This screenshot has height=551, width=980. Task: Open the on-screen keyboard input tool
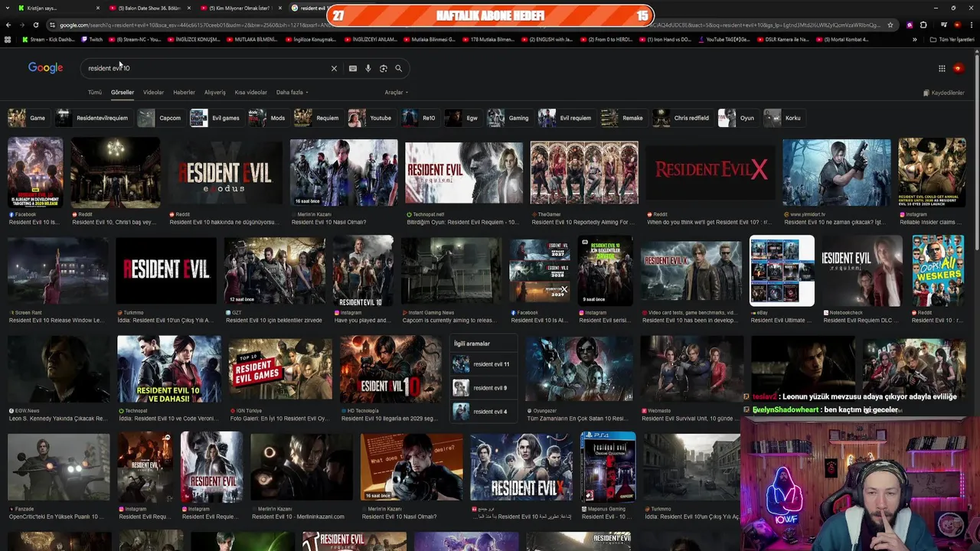click(353, 68)
